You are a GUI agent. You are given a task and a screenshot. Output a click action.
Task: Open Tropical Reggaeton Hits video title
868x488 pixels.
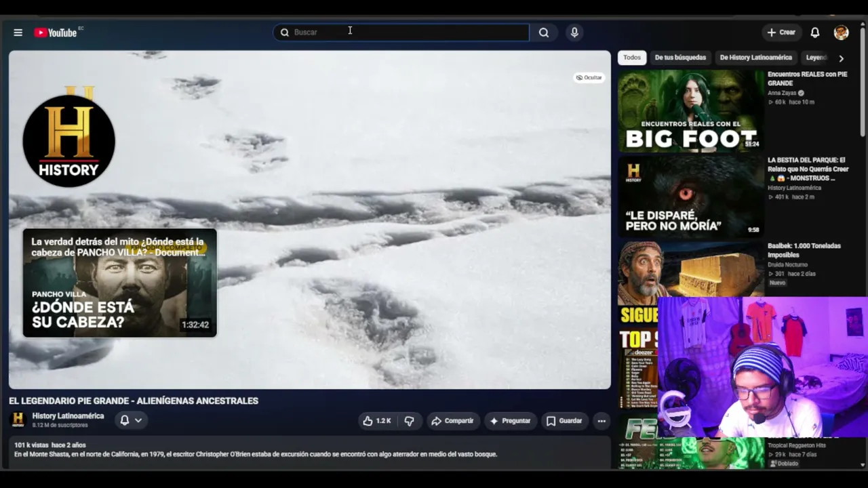(797, 445)
